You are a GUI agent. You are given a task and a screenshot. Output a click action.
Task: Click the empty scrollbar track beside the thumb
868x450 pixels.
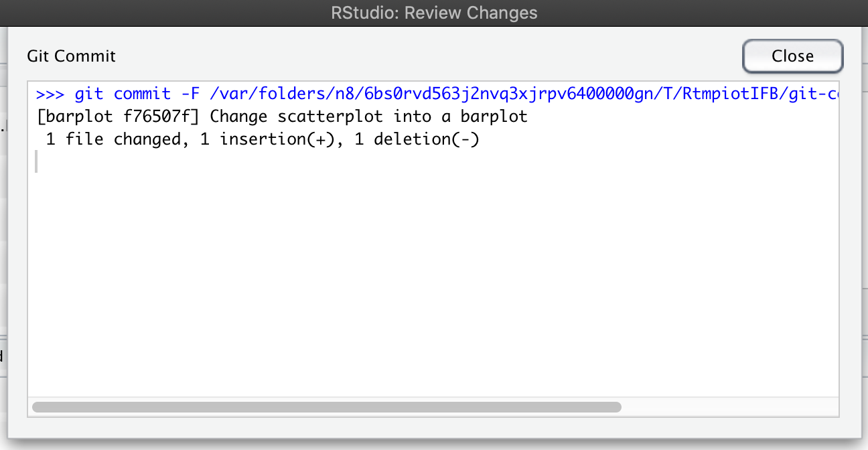[729, 406]
